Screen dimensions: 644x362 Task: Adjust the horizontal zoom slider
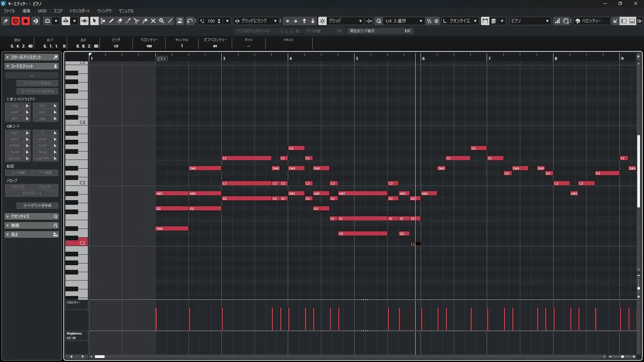622,357
